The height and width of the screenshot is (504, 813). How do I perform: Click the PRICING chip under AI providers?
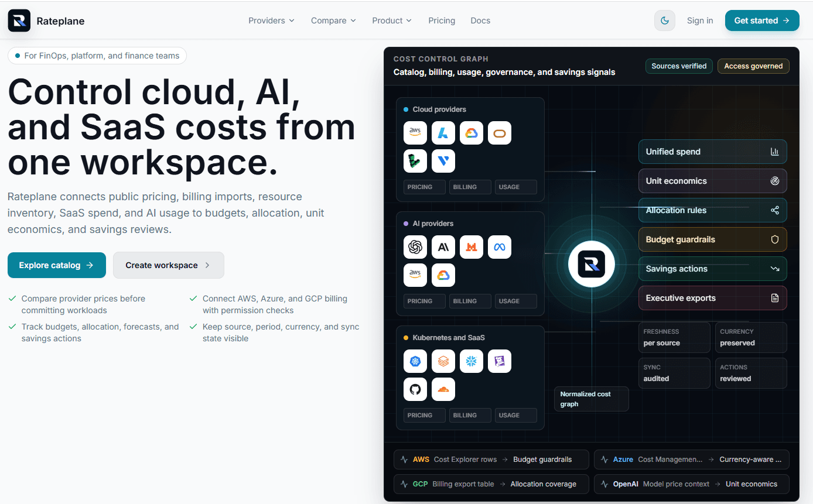[x=425, y=301]
